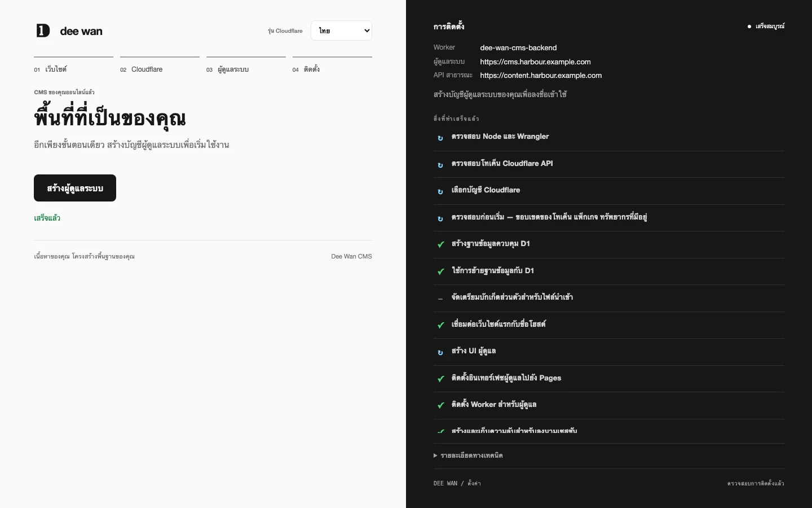812x508 pixels.
Task: Click the subtitle starting "อีกเพียงขั้นตอนเดียว"
Action: click(131, 145)
